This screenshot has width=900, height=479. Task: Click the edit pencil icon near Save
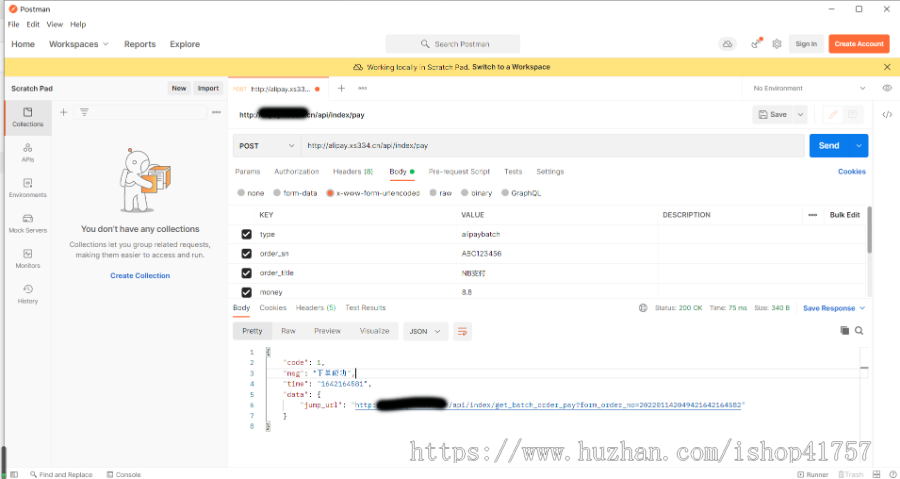[x=833, y=115]
